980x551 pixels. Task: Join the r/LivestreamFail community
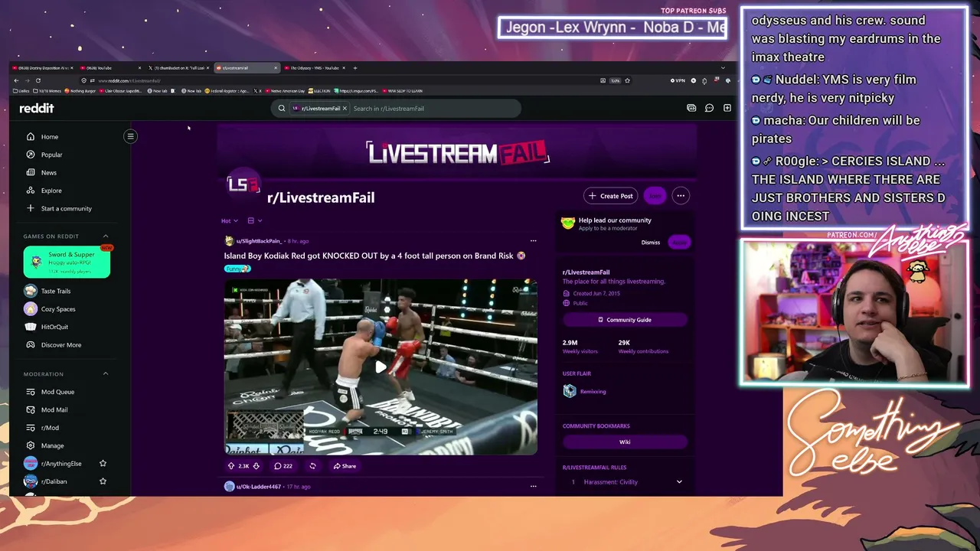coord(655,196)
